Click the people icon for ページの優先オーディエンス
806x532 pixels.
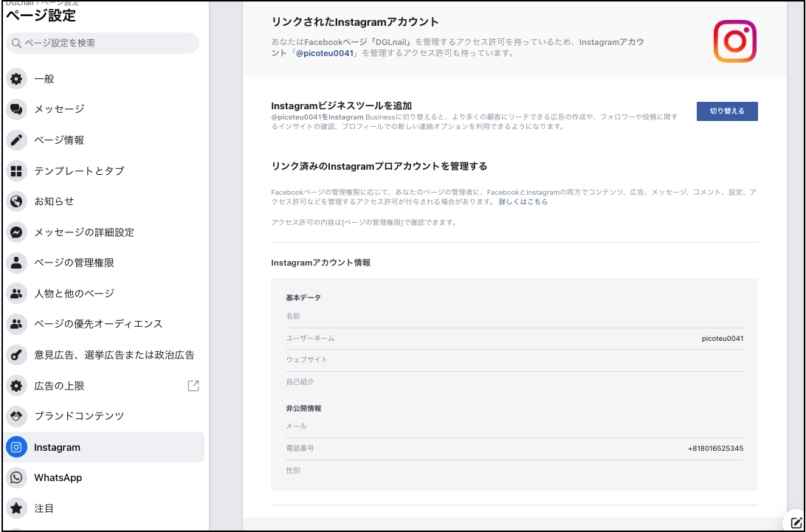tap(16, 324)
